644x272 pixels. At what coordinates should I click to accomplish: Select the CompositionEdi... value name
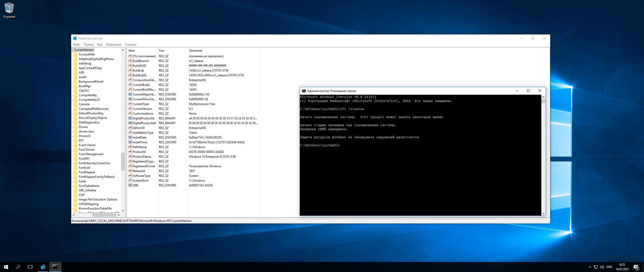[144, 80]
